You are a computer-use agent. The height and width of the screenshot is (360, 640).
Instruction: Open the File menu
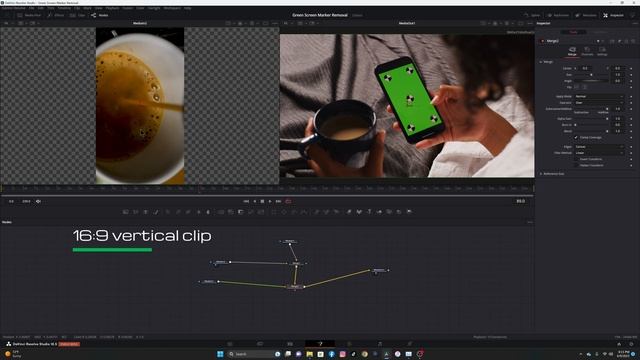[x=31, y=8]
